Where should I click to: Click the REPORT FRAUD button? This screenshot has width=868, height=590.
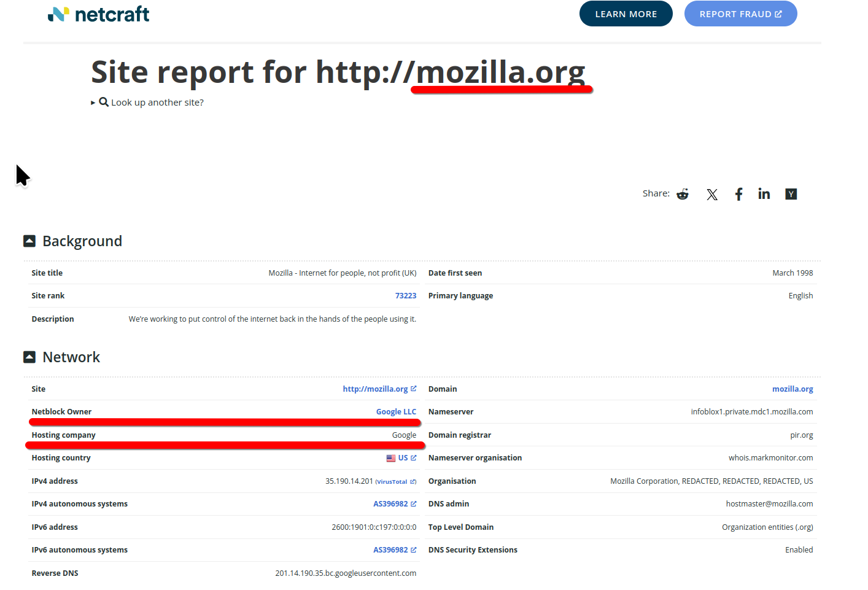741,14
